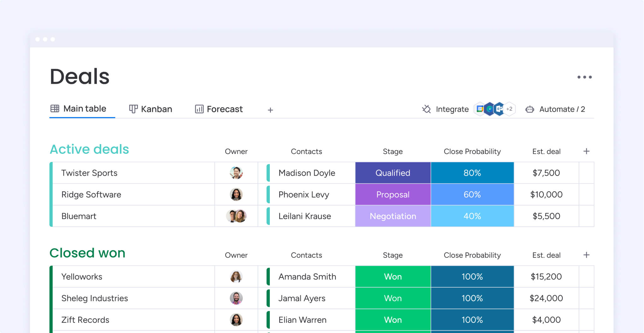Select the Twister Sports row
Viewport: 644px width, 333px height.
[89, 173]
